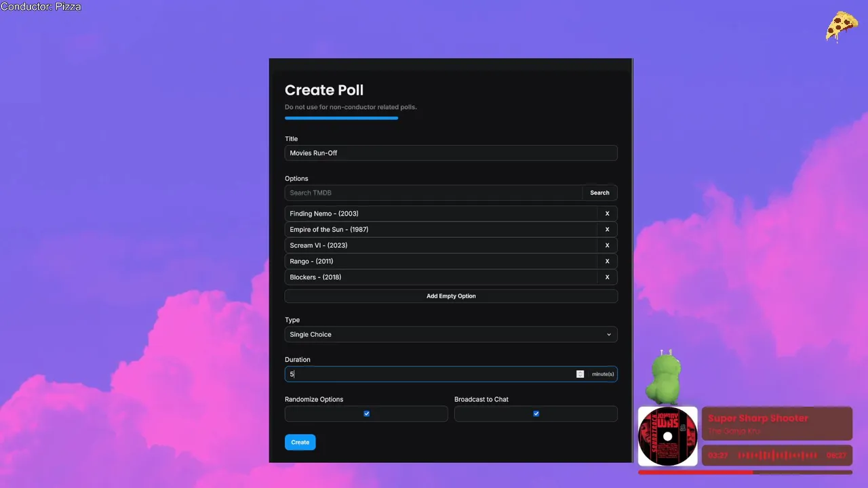Remove the Finding Nemo option
The width and height of the screenshot is (868, 488).
pyautogui.click(x=607, y=213)
